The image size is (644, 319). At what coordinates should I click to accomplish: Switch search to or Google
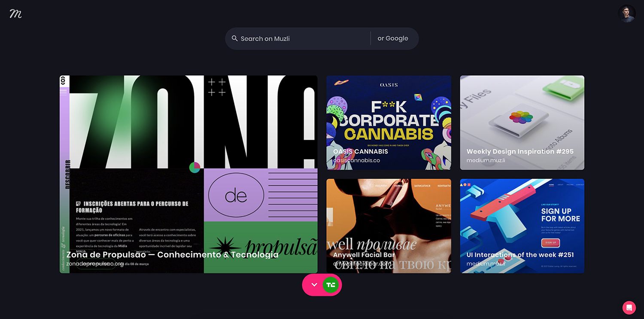tap(393, 38)
